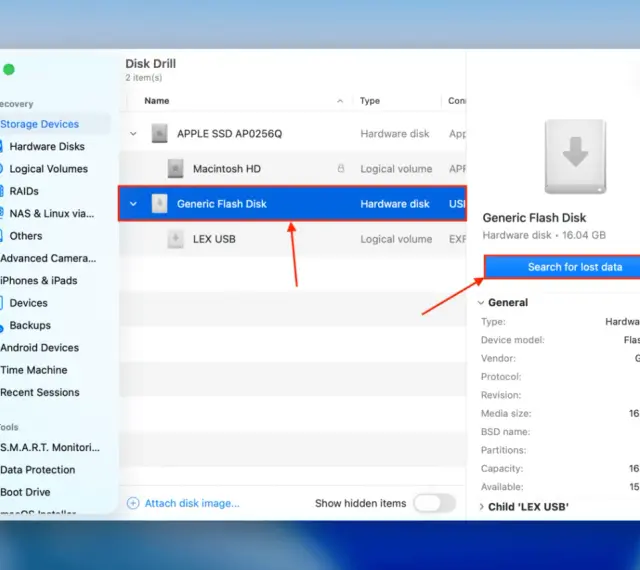Open Boot Drive tool
Viewport: 640px width, 570px height.
(25, 492)
